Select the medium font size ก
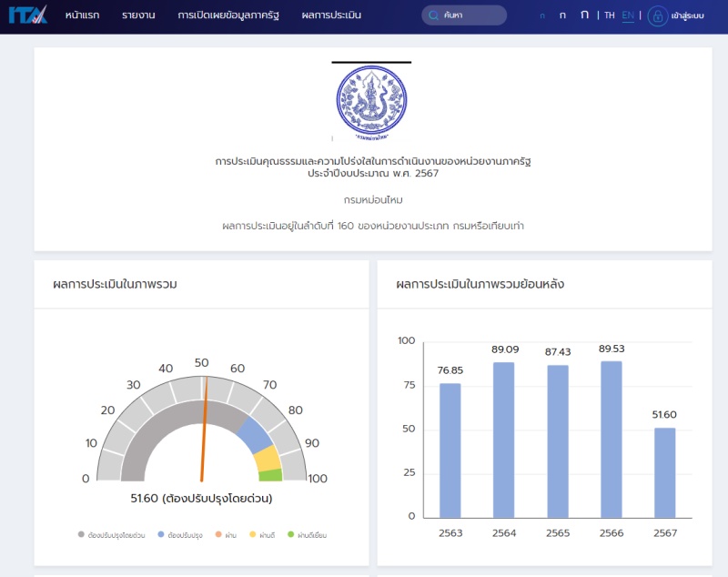The image size is (728, 577). point(562,15)
